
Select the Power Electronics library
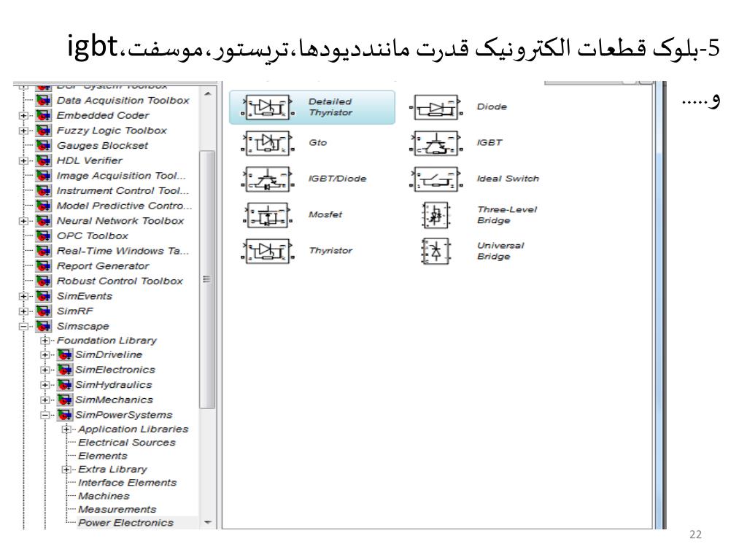pos(125,523)
